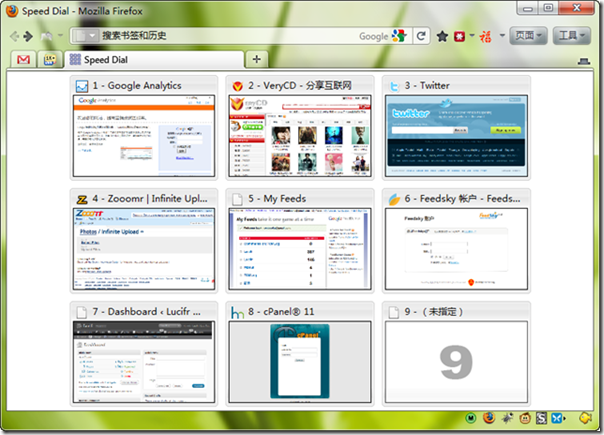Image resolution: width=604 pixels, height=435 pixels.
Task: Expand small arrow beside blue butterfly icon
Action: pyautogui.click(x=565, y=418)
